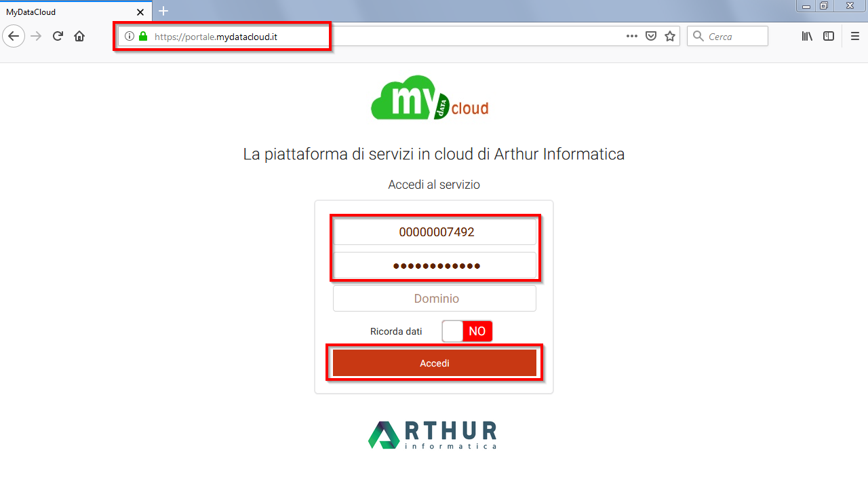Click the Accedi login button
The width and height of the screenshot is (868, 484).
click(x=435, y=363)
